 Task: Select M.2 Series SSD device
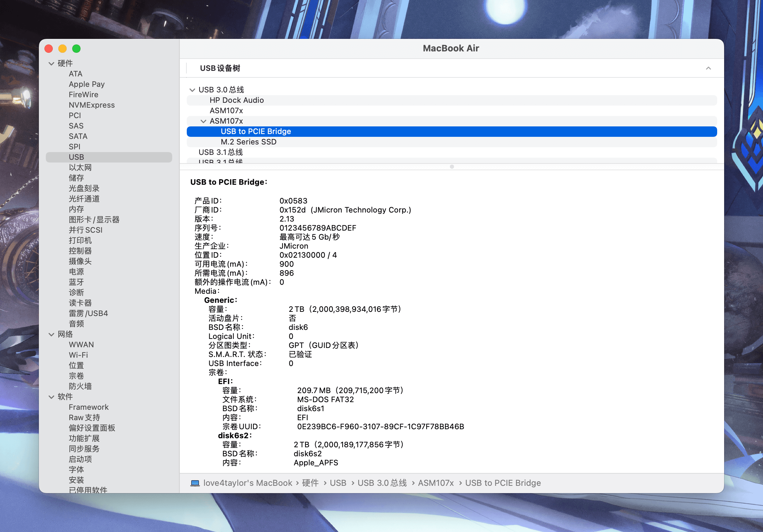click(249, 142)
